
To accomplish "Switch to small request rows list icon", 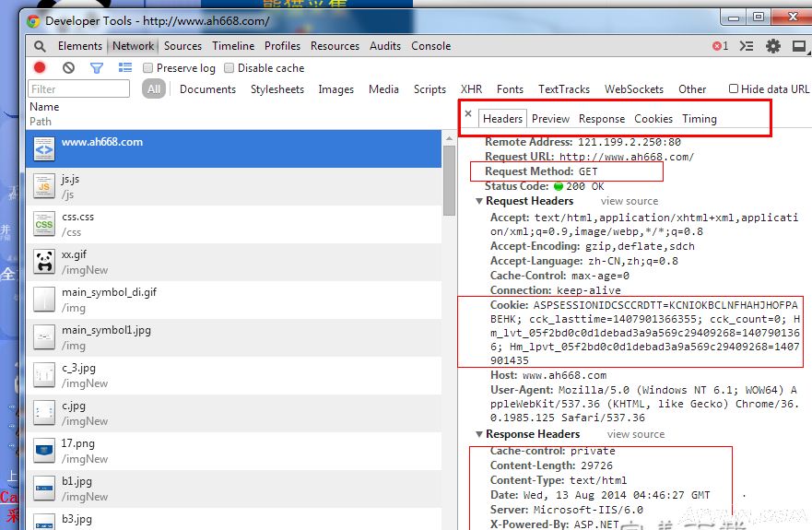I will [124, 67].
